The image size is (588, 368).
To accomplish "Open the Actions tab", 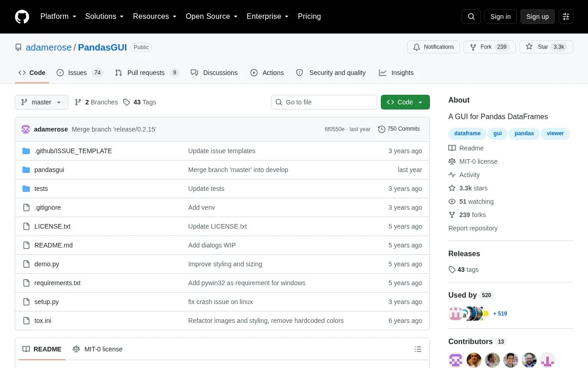I will [267, 73].
